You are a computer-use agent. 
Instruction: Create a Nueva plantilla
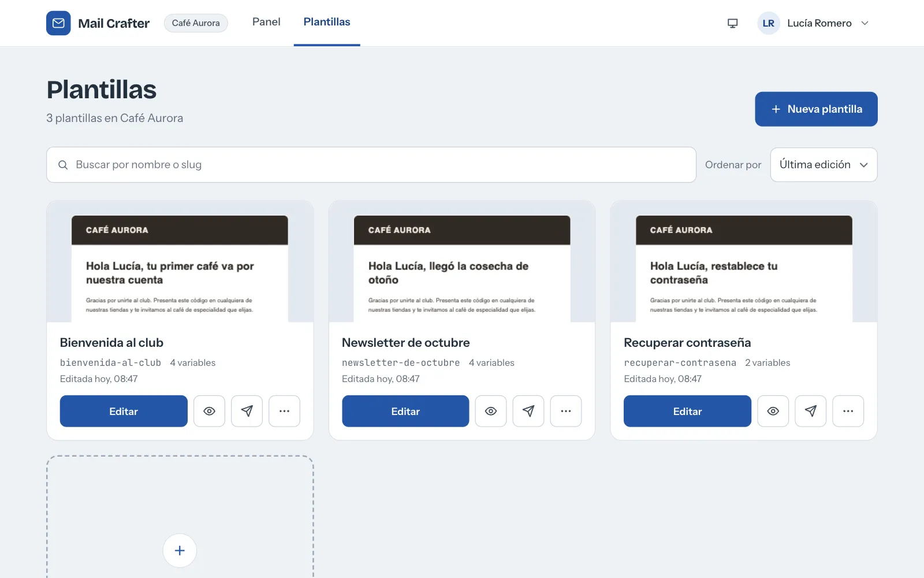click(816, 109)
